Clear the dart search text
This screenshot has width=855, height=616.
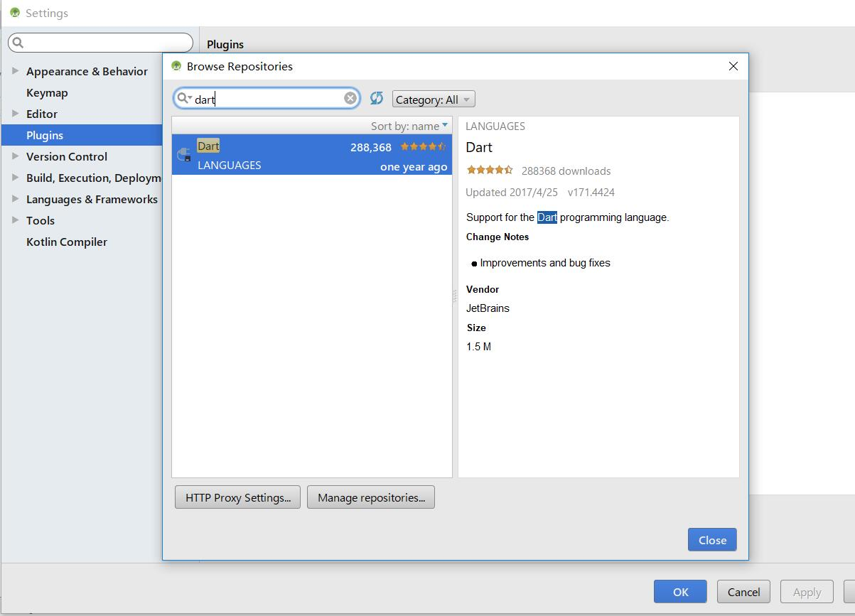coord(350,98)
